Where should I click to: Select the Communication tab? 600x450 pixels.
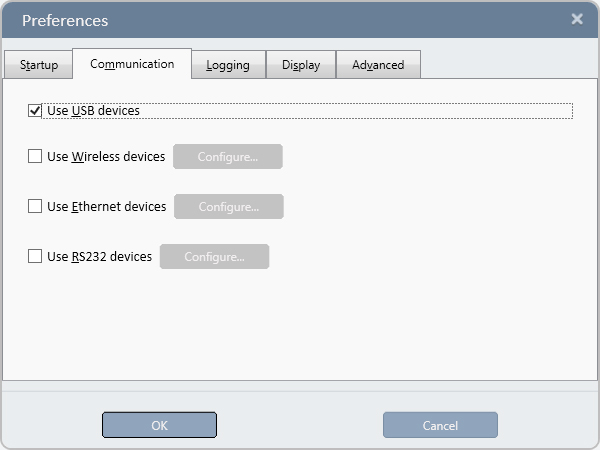[132, 64]
